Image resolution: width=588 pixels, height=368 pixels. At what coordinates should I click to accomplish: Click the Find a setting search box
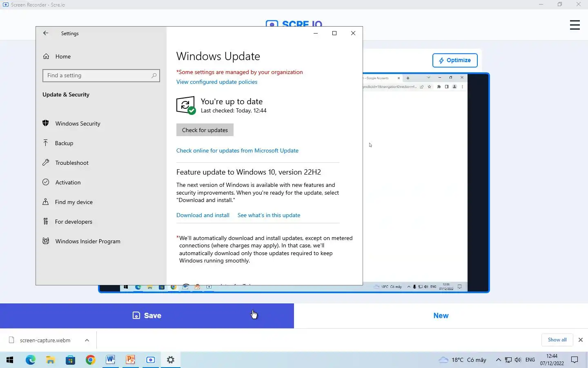click(x=101, y=76)
